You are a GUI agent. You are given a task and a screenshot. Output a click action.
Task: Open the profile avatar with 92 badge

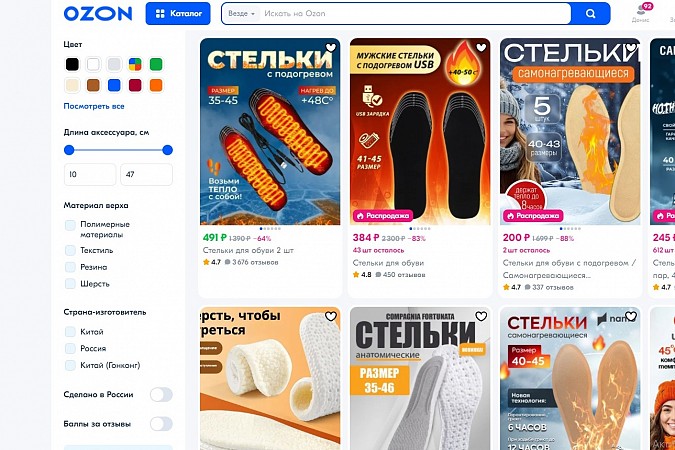641,12
